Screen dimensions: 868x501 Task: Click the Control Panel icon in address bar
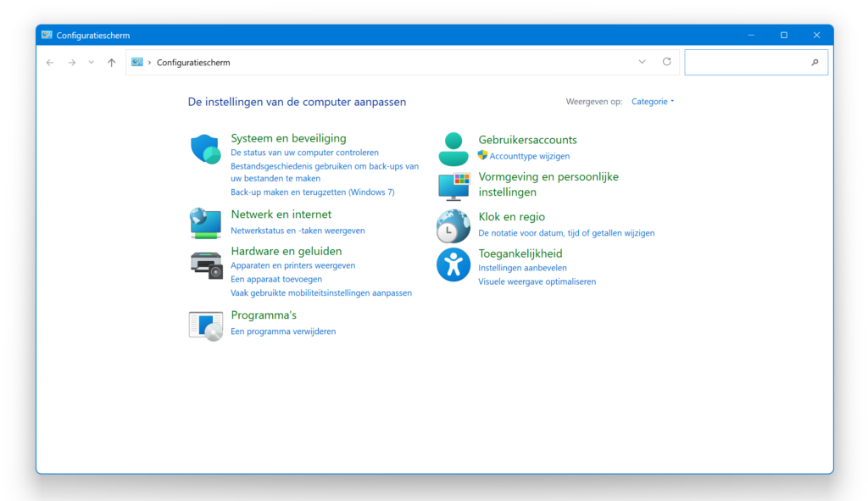coord(136,62)
